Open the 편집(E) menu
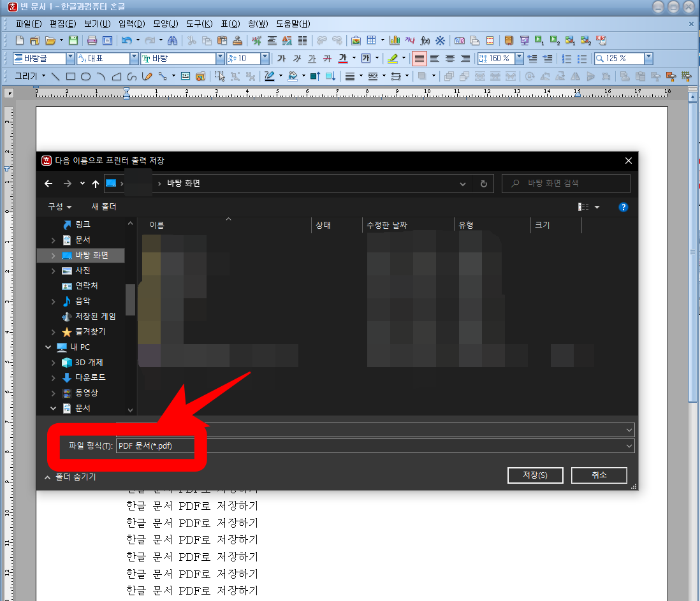 coord(63,24)
